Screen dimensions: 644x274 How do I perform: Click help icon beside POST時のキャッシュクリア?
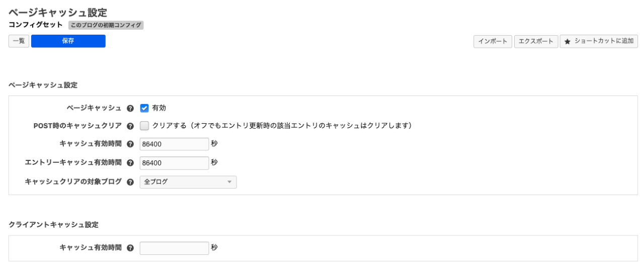[130, 126]
